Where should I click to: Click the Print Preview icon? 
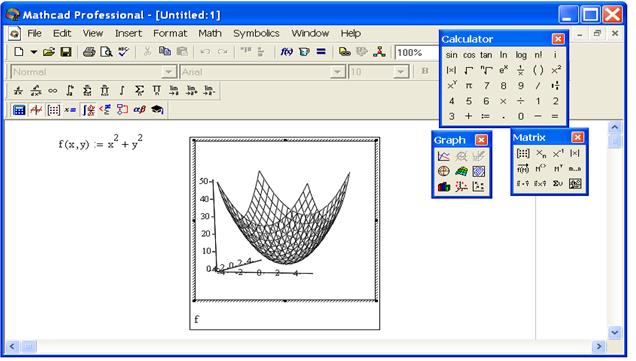pos(106,52)
